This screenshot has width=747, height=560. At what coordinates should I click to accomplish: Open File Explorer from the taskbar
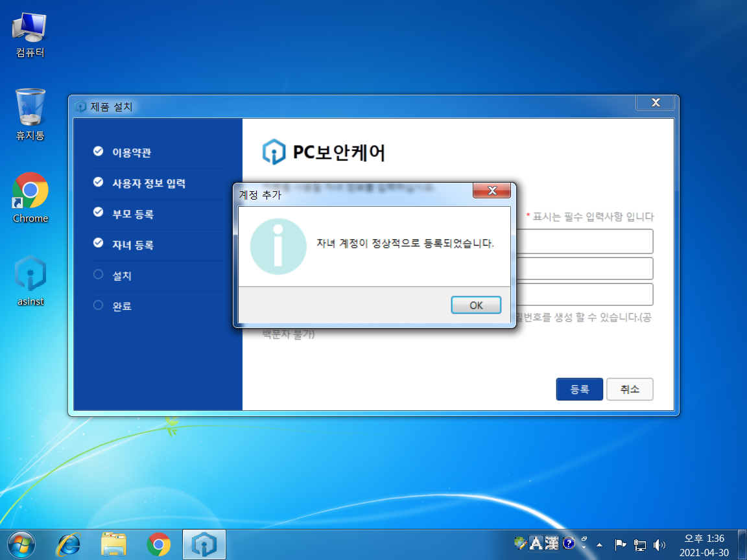(x=114, y=544)
